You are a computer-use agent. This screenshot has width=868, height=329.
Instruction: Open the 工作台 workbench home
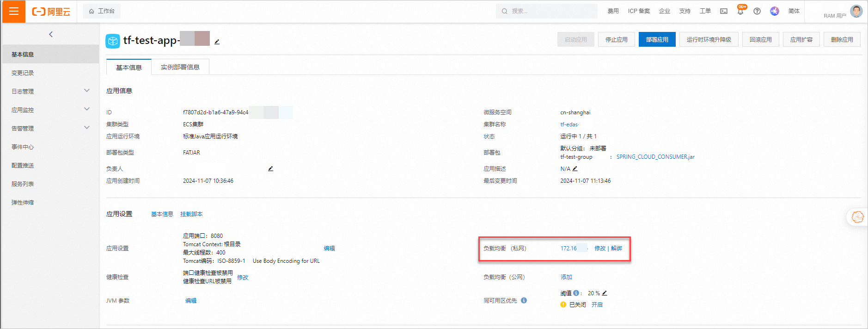(102, 11)
